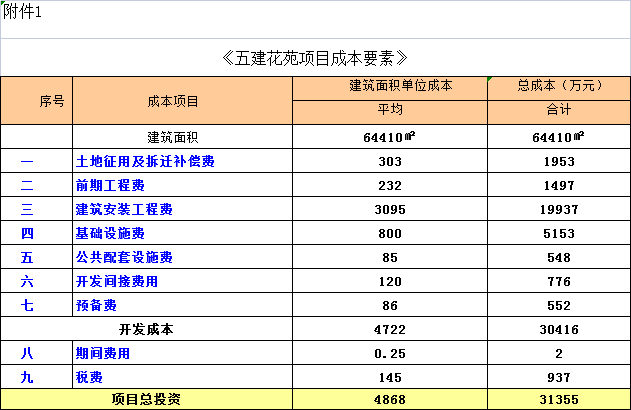Select the 0.25 value for 期间费用
Screen dimensions: 631x410
(389, 353)
